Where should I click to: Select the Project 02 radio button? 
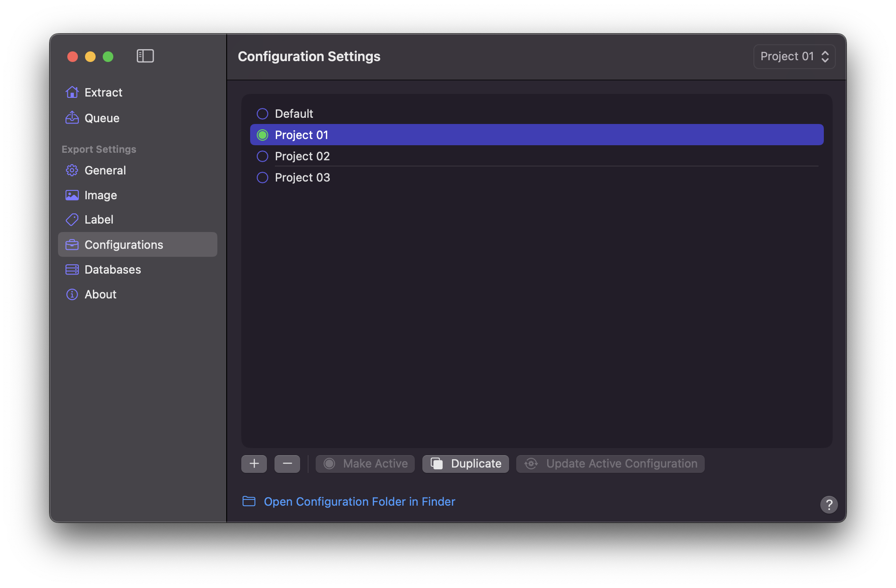click(263, 156)
